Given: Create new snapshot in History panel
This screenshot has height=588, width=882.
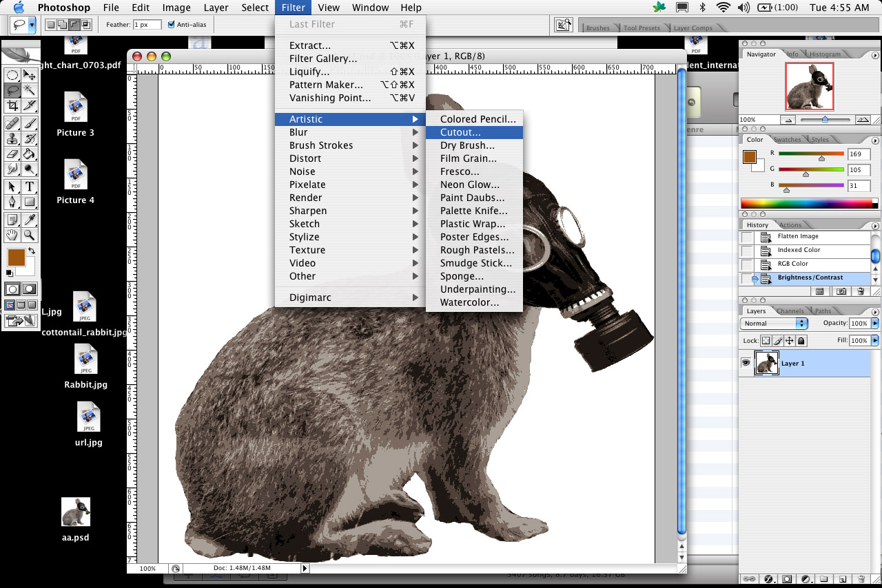Looking at the screenshot, I should click(x=841, y=292).
